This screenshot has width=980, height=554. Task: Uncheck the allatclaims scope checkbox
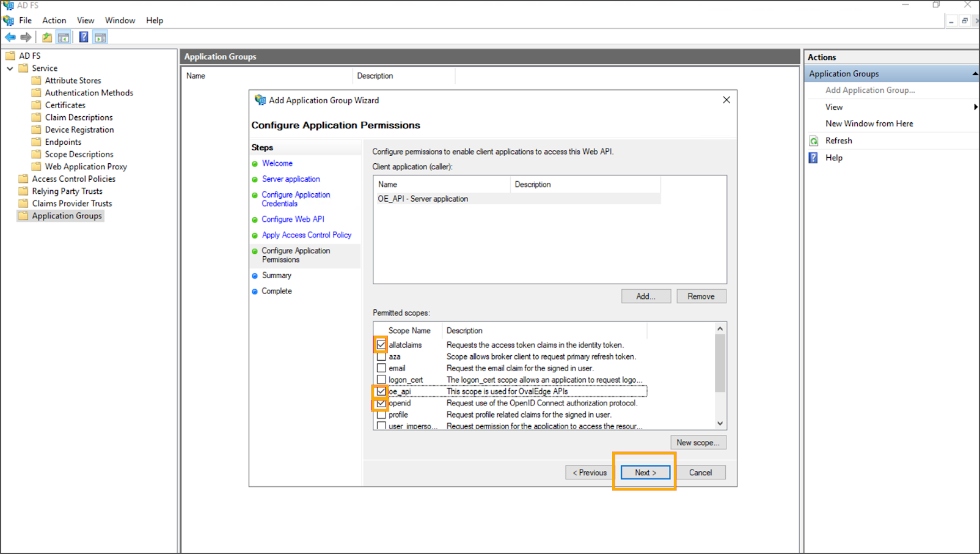tap(381, 345)
